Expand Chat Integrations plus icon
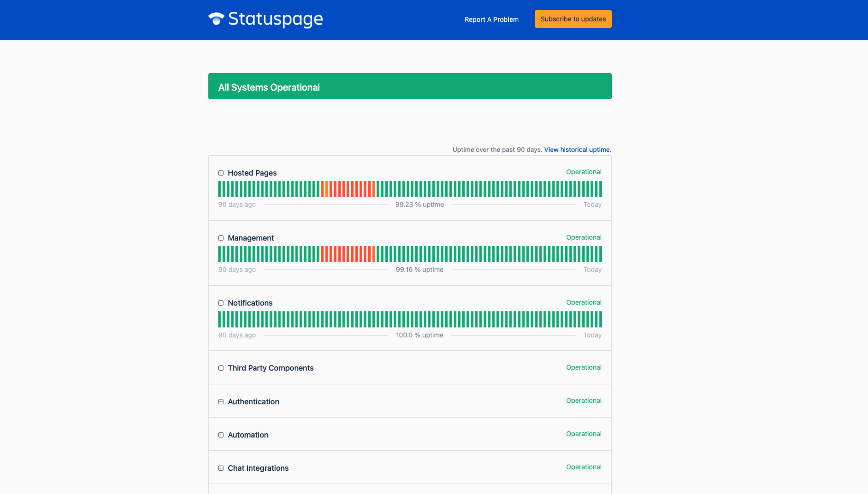The height and width of the screenshot is (494, 868). [x=221, y=468]
